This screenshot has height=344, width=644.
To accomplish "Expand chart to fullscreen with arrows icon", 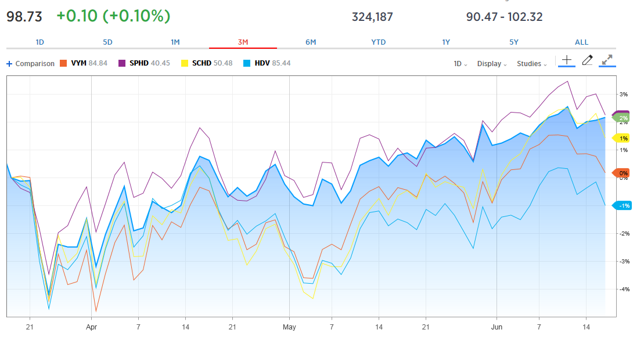I will (x=607, y=60).
